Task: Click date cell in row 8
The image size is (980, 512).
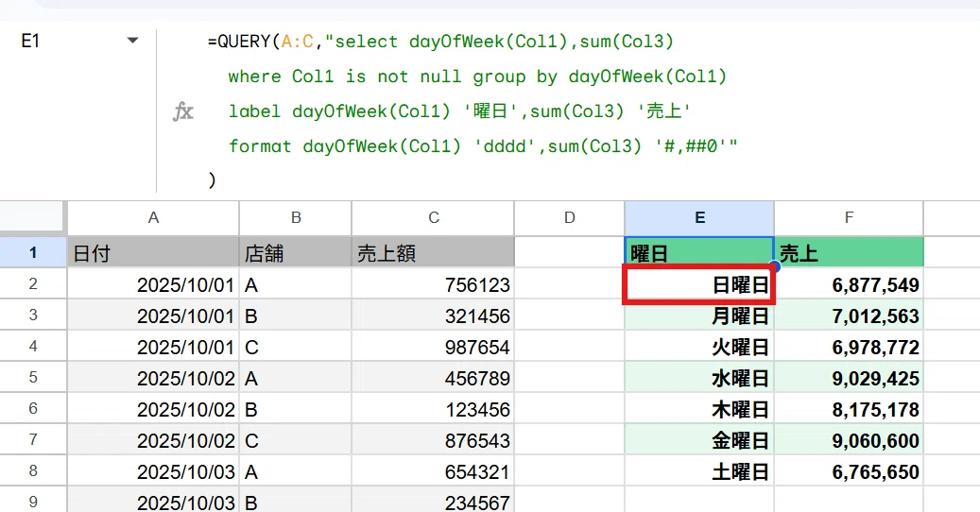Action: tap(153, 471)
